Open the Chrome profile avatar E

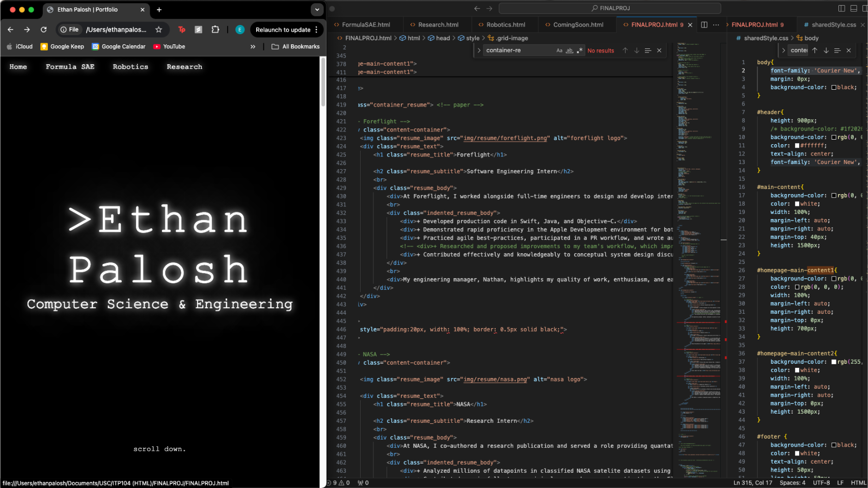tap(240, 30)
